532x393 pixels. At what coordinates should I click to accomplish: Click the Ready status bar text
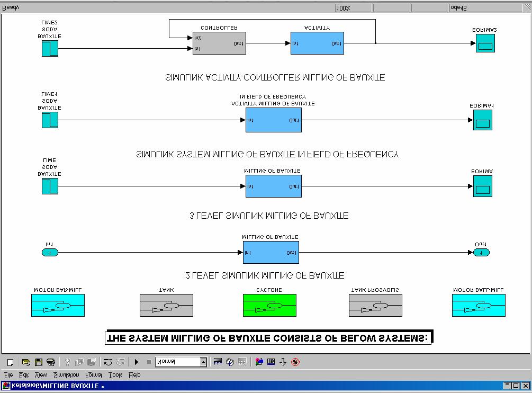(x=11, y=8)
